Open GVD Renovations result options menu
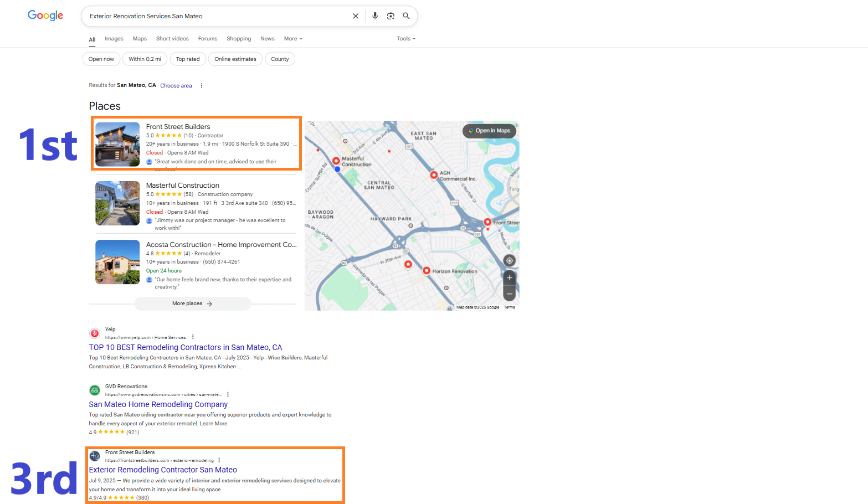 coord(228,394)
